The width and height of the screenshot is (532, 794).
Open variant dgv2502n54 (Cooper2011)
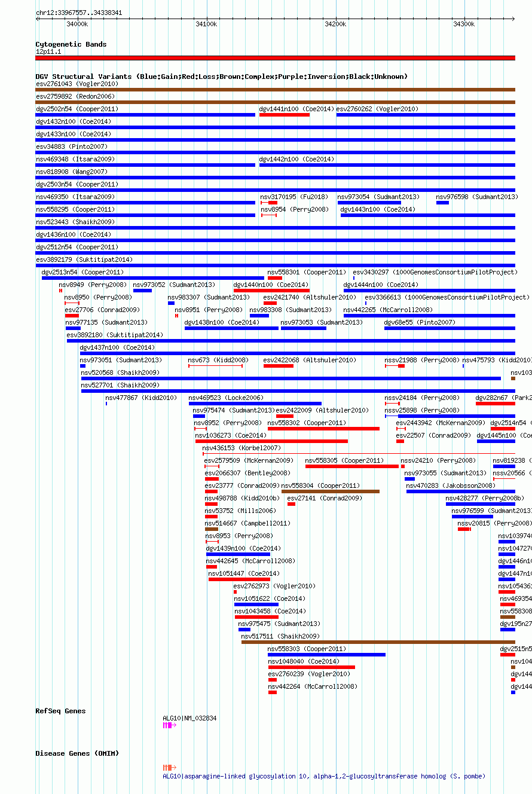(77, 109)
